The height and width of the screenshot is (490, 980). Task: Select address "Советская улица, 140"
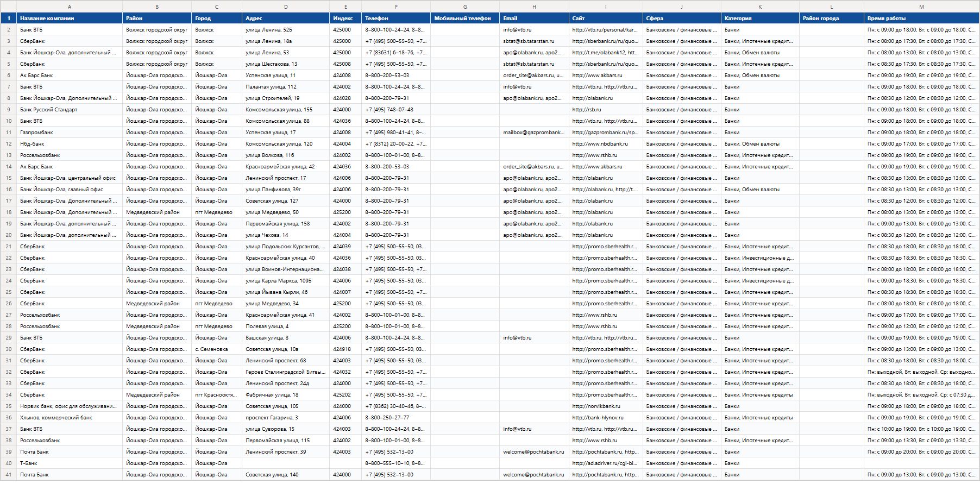coord(286,475)
